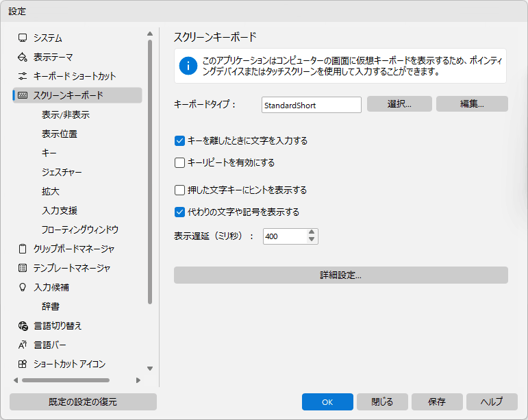
Task: Click the スクリーンキーボード keyboard icon
Action: (x=23, y=95)
